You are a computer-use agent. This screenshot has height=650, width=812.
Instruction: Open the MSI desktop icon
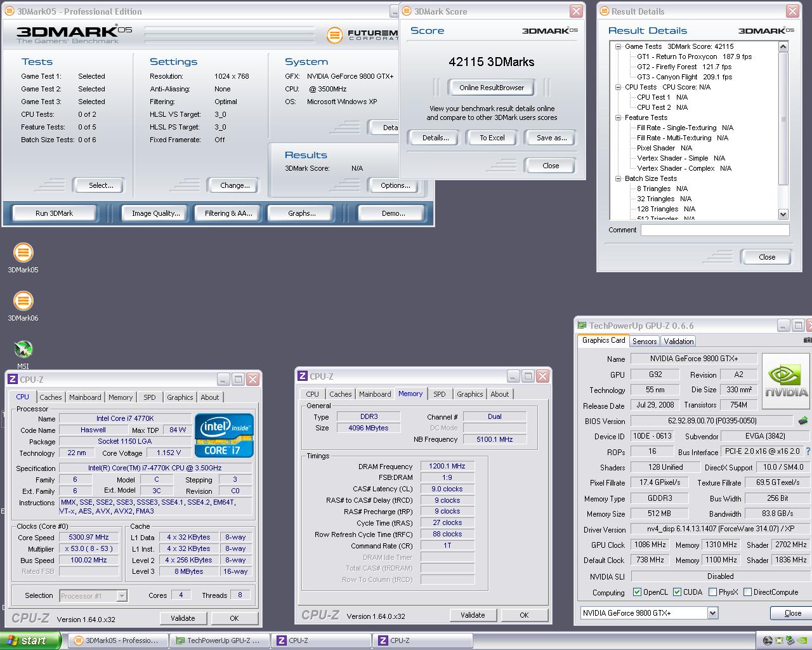coord(23,349)
